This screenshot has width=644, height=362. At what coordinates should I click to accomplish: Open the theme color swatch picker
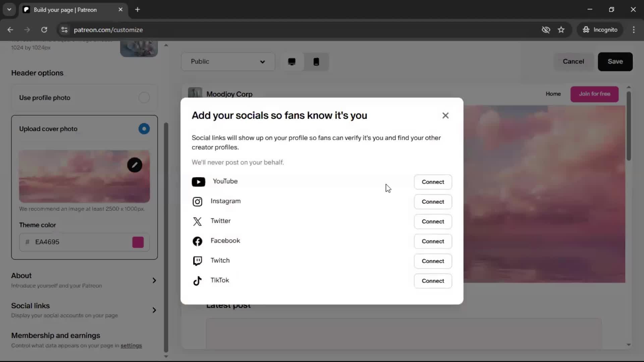click(x=138, y=242)
